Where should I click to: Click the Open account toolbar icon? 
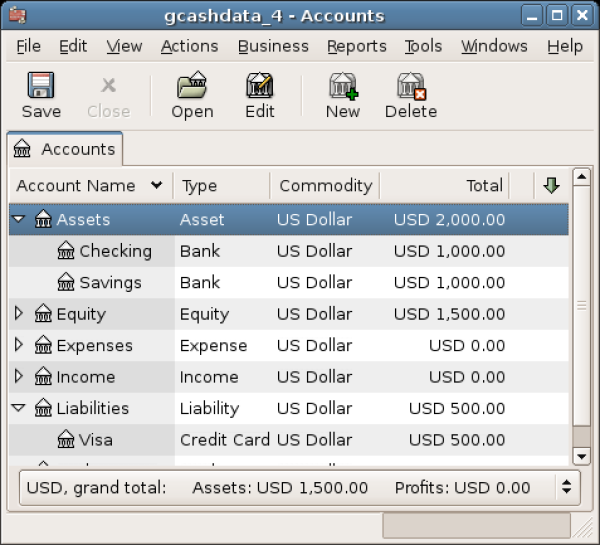192,96
